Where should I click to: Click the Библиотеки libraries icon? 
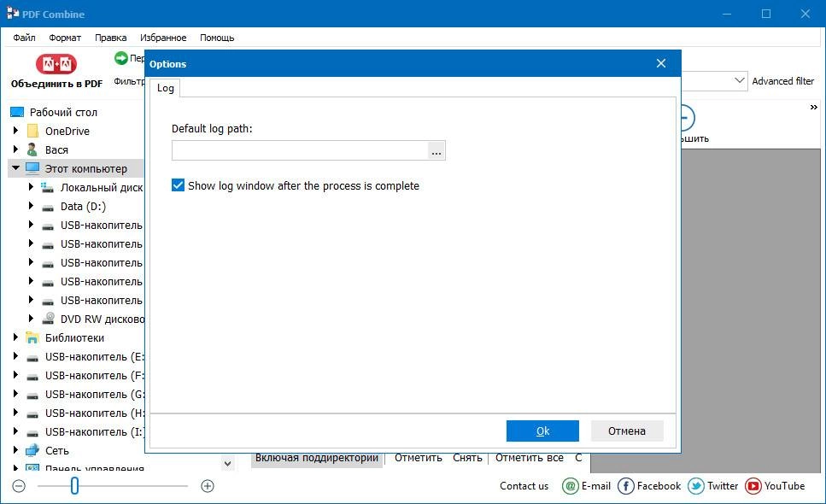click(x=32, y=337)
